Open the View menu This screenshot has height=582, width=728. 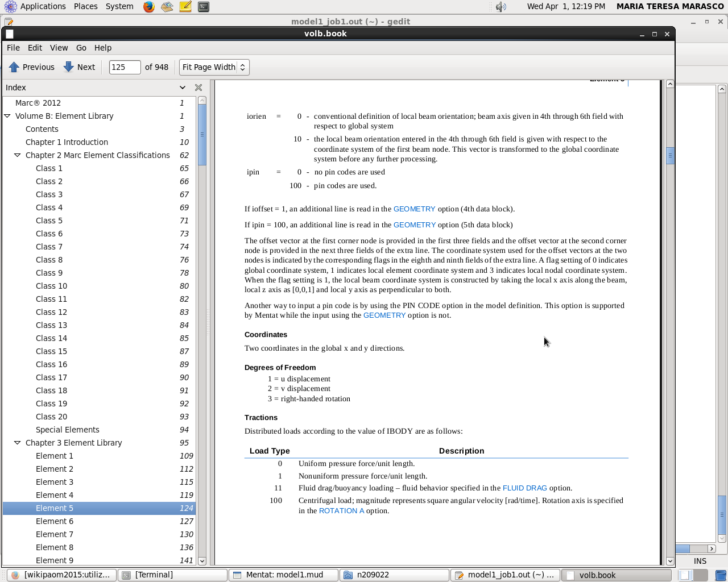pos(59,48)
